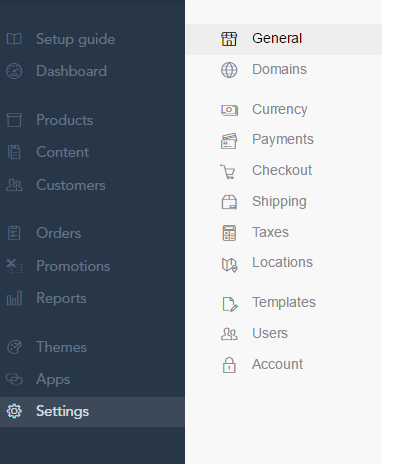414x464 pixels.
Task: Click the Taxes calculator icon
Action: point(229,233)
